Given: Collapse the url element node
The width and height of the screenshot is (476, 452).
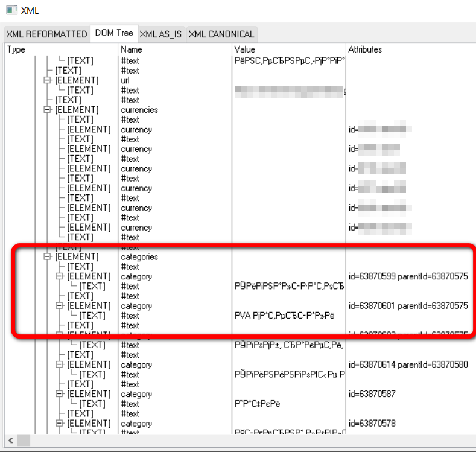Looking at the screenshot, I should pyautogui.click(x=47, y=80).
